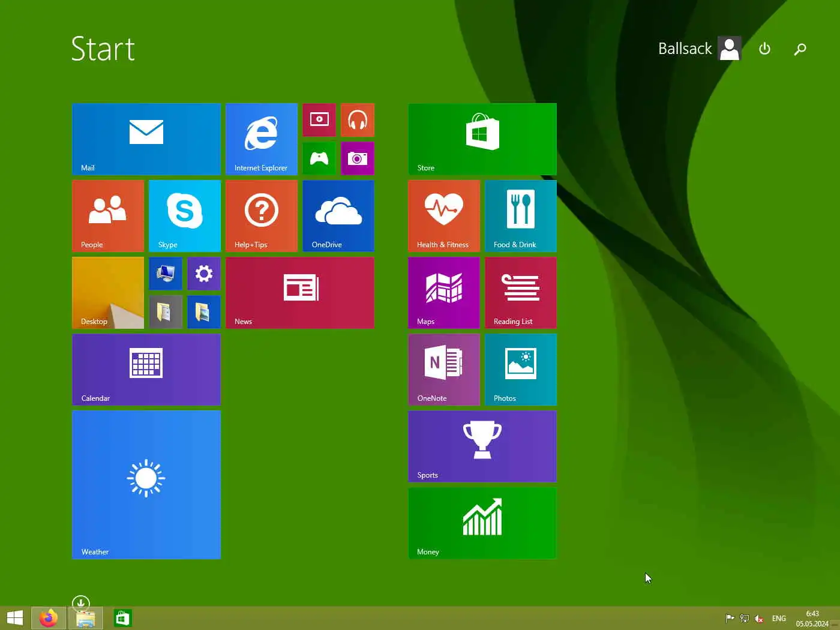Image resolution: width=840 pixels, height=630 pixels.
Task: Open the Money tile
Action: [x=482, y=523]
